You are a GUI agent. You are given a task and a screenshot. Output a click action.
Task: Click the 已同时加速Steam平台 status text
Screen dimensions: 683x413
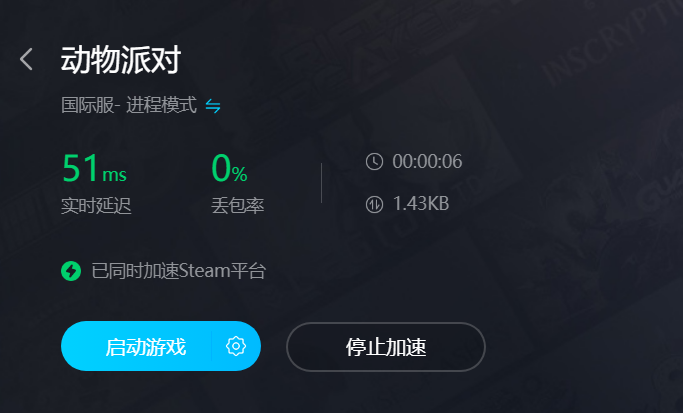click(179, 271)
